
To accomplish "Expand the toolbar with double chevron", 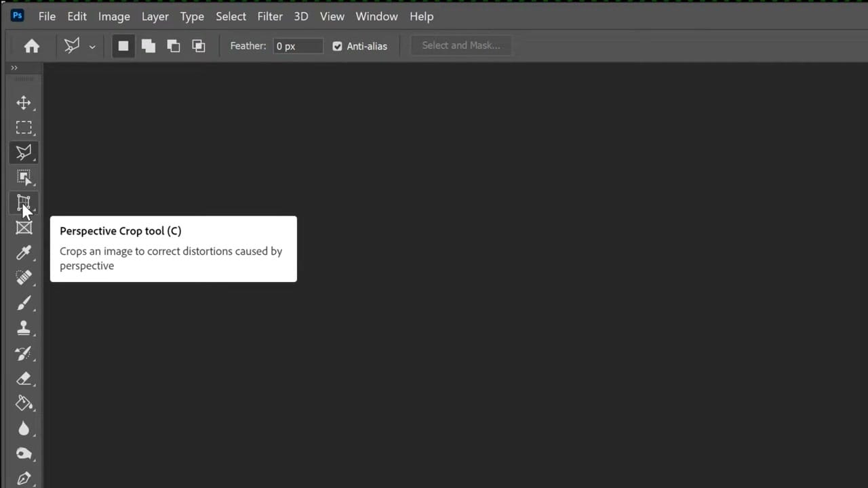I will pos(14,68).
